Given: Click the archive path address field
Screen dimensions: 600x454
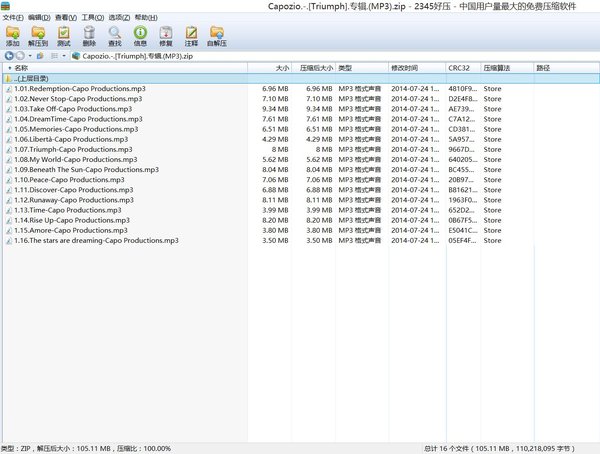Looking at the screenshot, I should pyautogui.click(x=300, y=56).
